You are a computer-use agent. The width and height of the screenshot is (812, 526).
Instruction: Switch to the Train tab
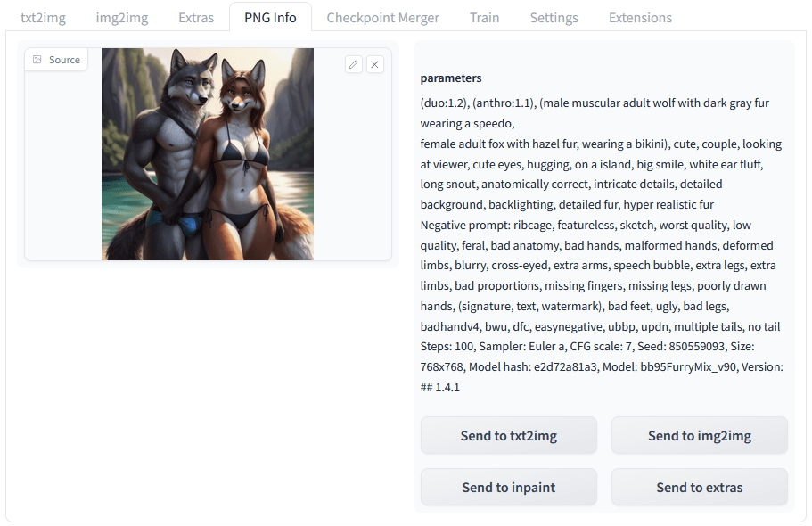(484, 18)
